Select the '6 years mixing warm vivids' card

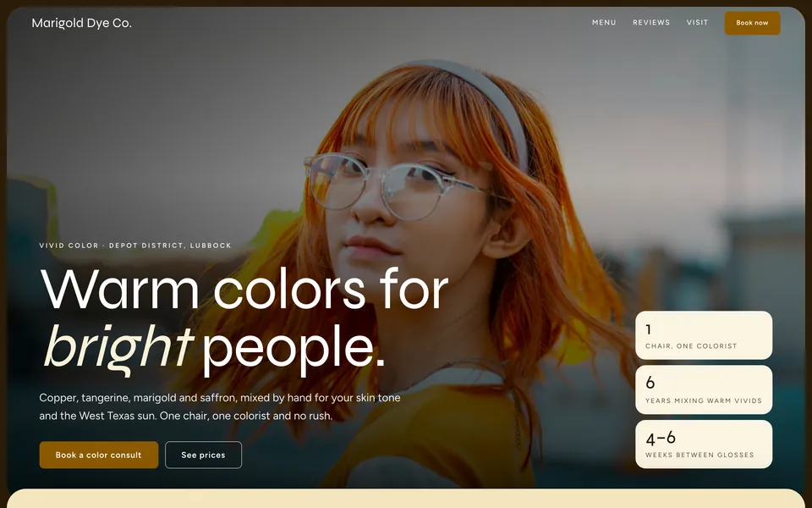point(703,389)
